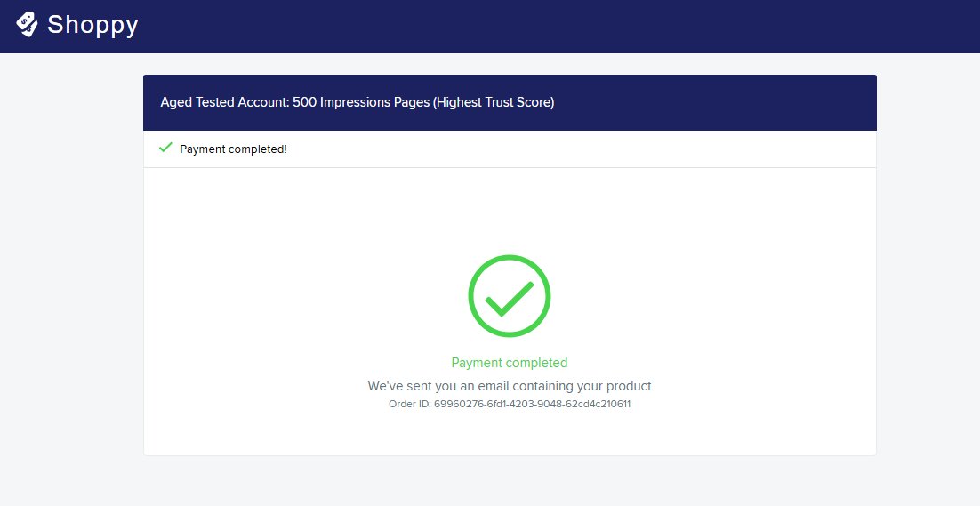Select the product title Aged Tested Account

[357, 102]
